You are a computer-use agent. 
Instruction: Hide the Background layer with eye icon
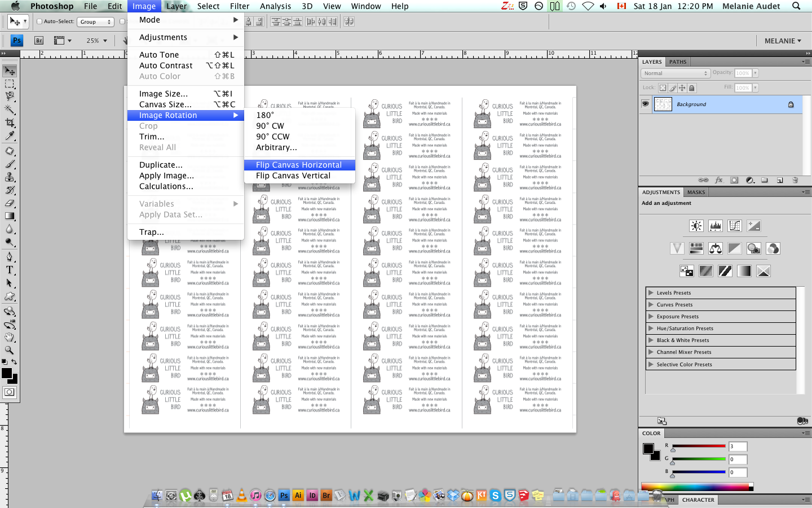coord(646,104)
